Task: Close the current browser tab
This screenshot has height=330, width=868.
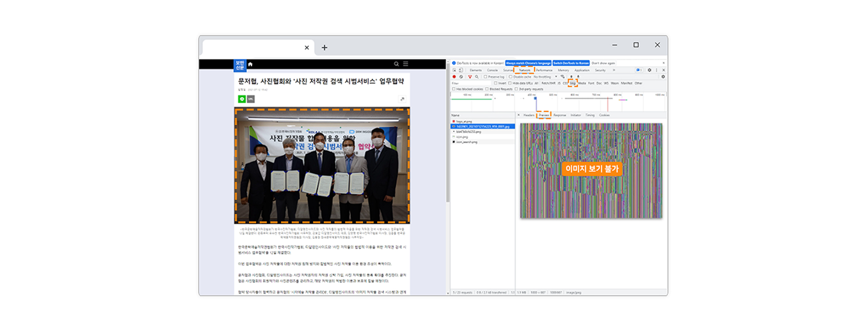Action: pos(307,47)
